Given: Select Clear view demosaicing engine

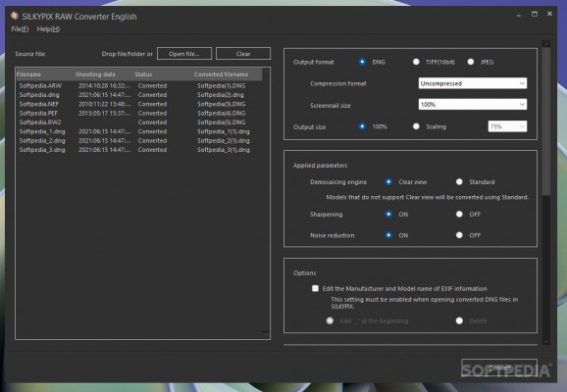Looking at the screenshot, I should pos(388,181).
